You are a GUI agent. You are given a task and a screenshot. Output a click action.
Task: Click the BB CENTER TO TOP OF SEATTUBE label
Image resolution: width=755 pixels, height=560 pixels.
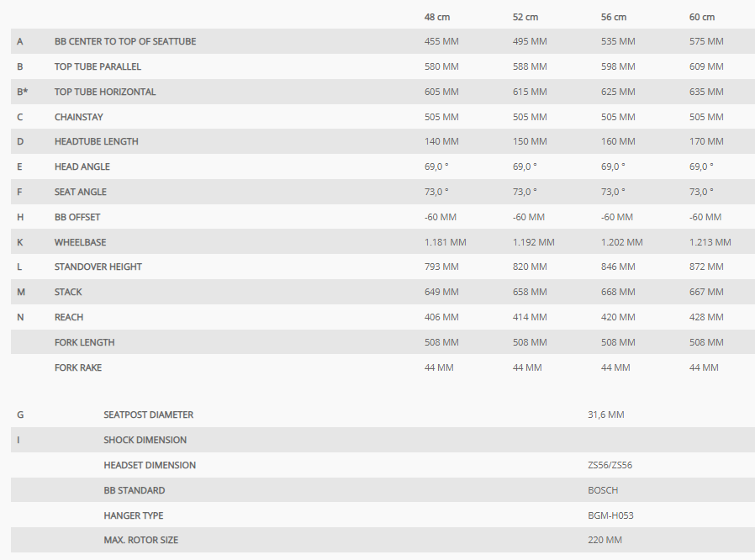[x=125, y=41]
